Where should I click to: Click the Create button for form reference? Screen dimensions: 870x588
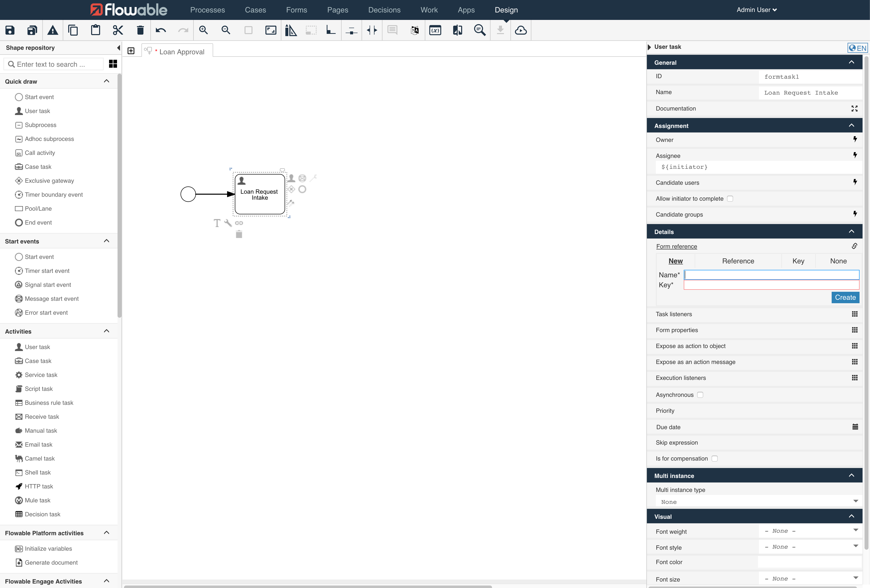[x=845, y=297]
